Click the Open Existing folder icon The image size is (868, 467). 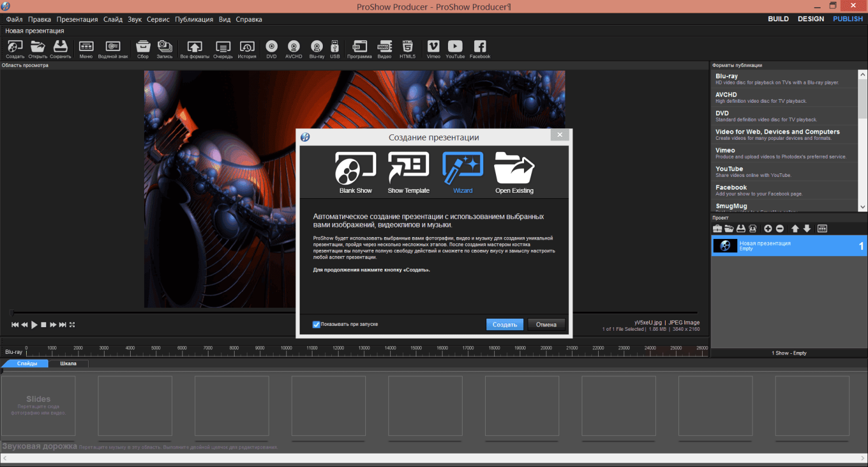[514, 168]
